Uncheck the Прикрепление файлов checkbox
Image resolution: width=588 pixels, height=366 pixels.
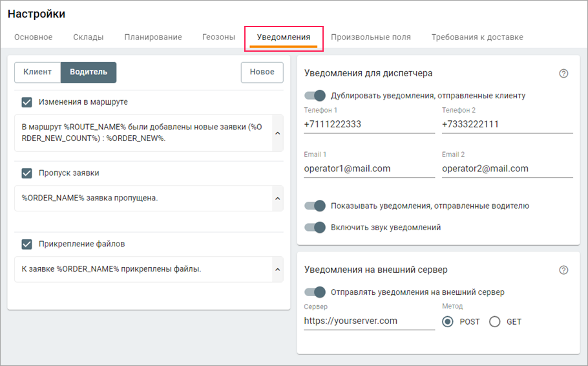coord(26,244)
